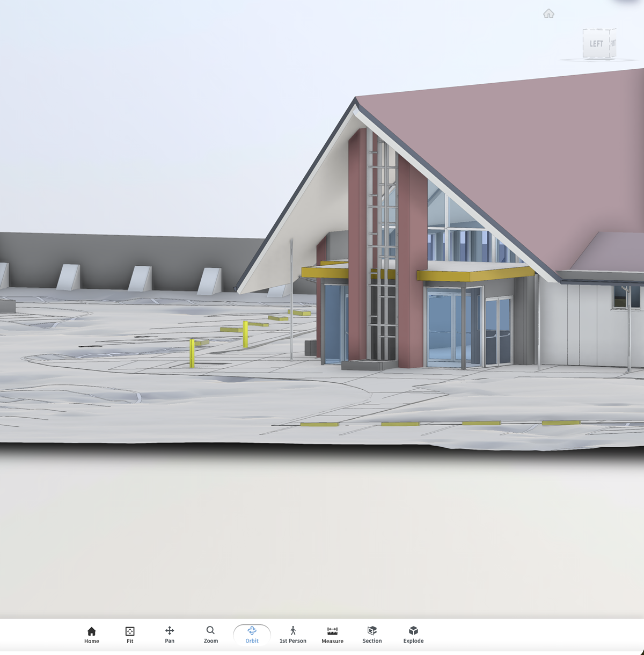Choose the Zoom magnifier tool
This screenshot has width=644, height=655.
(210, 634)
